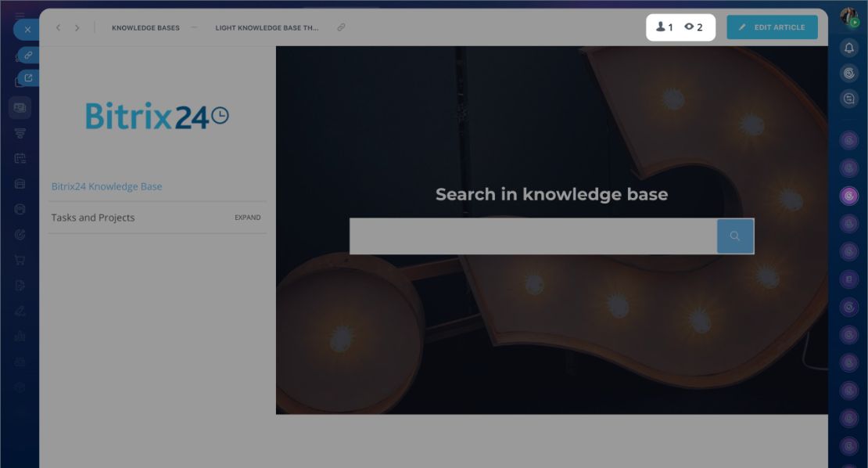
Task: Open the highlighted card icon in left sidebar
Action: [x=20, y=107]
